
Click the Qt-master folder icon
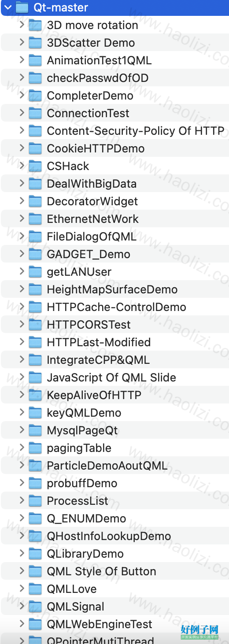[x=22, y=7]
